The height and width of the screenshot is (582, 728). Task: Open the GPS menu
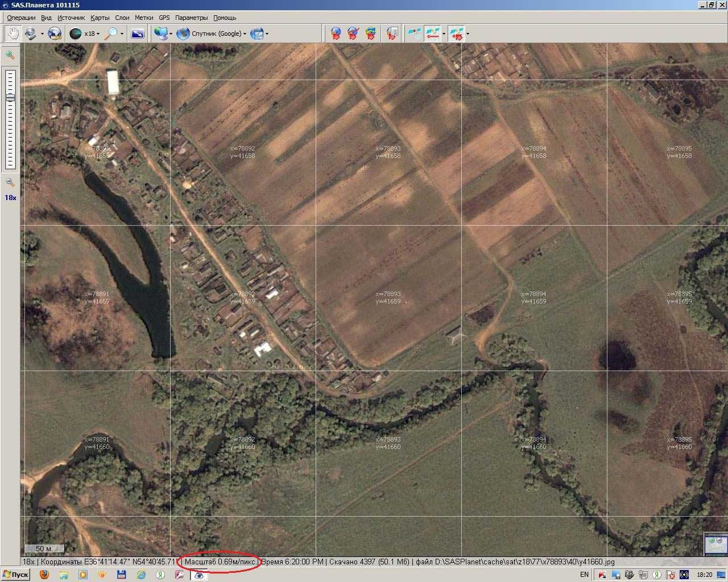pyautogui.click(x=164, y=18)
